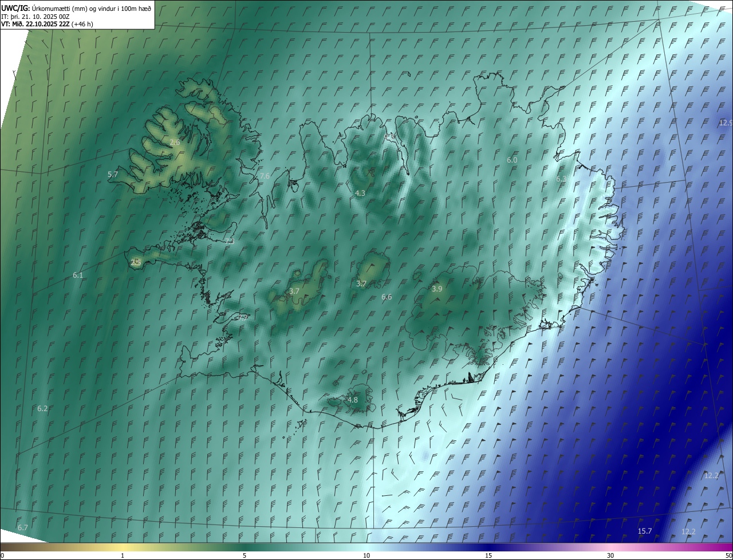
Task: Click the 5.7 precipitable water value
Action: 113,174
